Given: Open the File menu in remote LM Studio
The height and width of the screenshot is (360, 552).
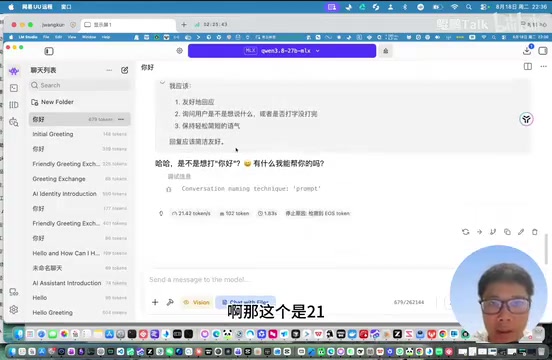Looking at the screenshot, I should coord(46,37).
